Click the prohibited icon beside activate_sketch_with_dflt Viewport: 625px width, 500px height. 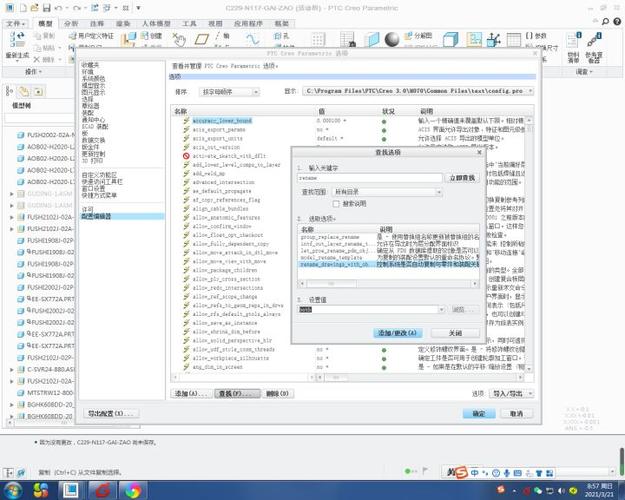[x=186, y=156]
